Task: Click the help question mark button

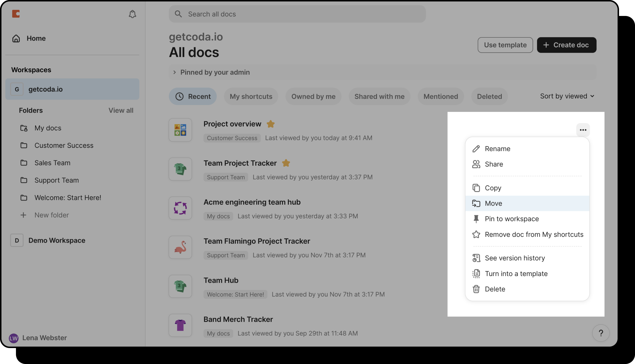Action: click(x=600, y=333)
